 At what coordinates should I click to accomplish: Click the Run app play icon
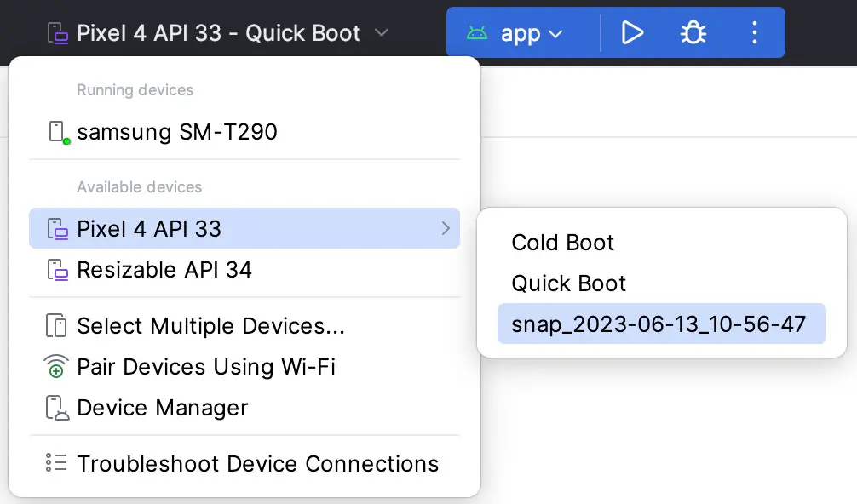[x=632, y=32]
